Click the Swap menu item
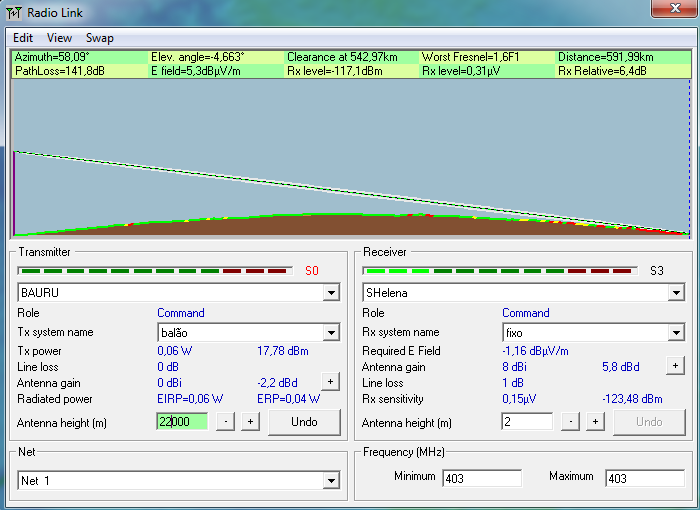 coord(100,38)
